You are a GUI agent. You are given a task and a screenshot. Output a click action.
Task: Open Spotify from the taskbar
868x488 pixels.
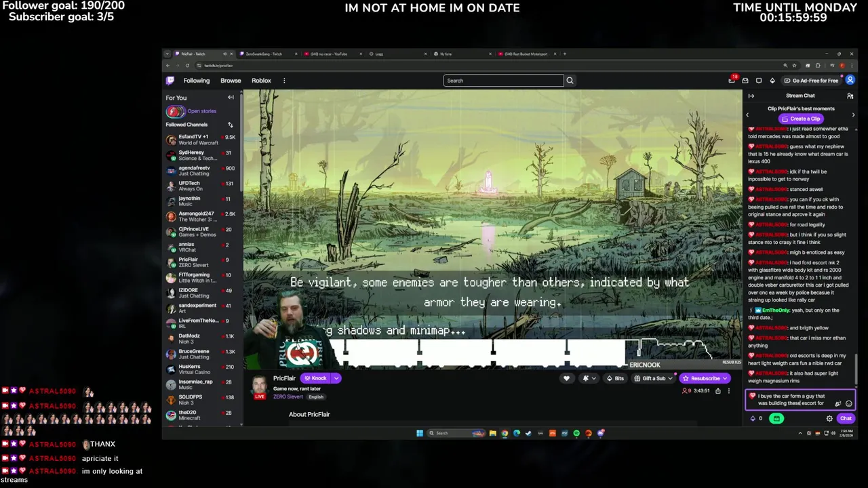(576, 433)
